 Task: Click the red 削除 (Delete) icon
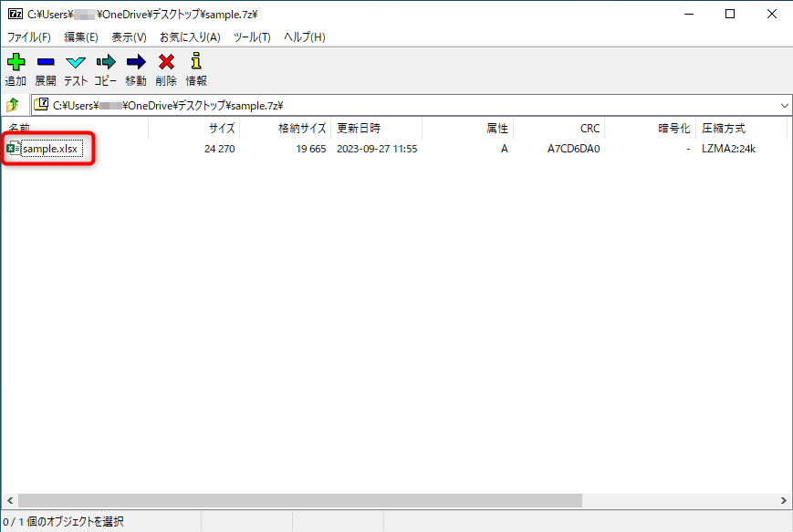(x=165, y=62)
